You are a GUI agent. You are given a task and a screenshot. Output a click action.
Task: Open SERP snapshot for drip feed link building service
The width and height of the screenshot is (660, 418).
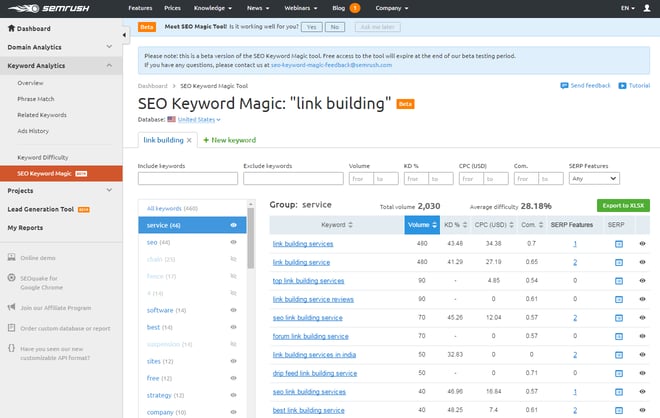tap(619, 373)
